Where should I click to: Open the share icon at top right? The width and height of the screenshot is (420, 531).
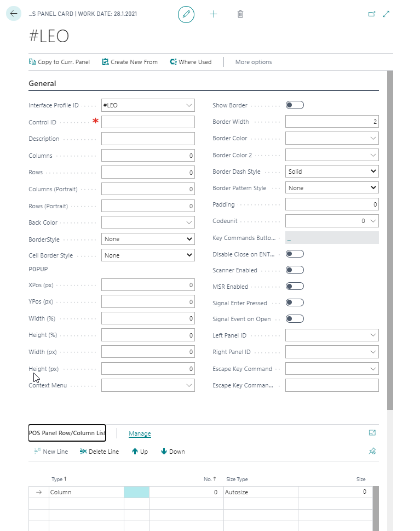pos(372,14)
